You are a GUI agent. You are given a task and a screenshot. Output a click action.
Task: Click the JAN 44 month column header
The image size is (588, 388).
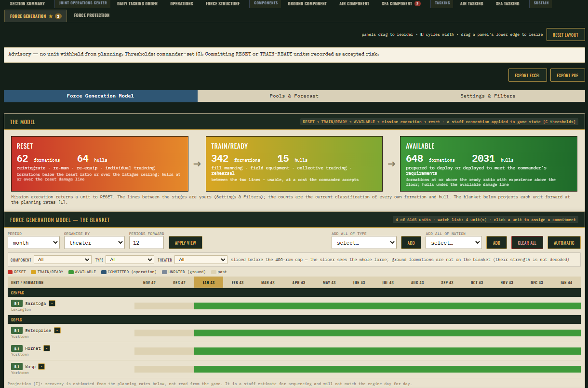pyautogui.click(x=566, y=282)
